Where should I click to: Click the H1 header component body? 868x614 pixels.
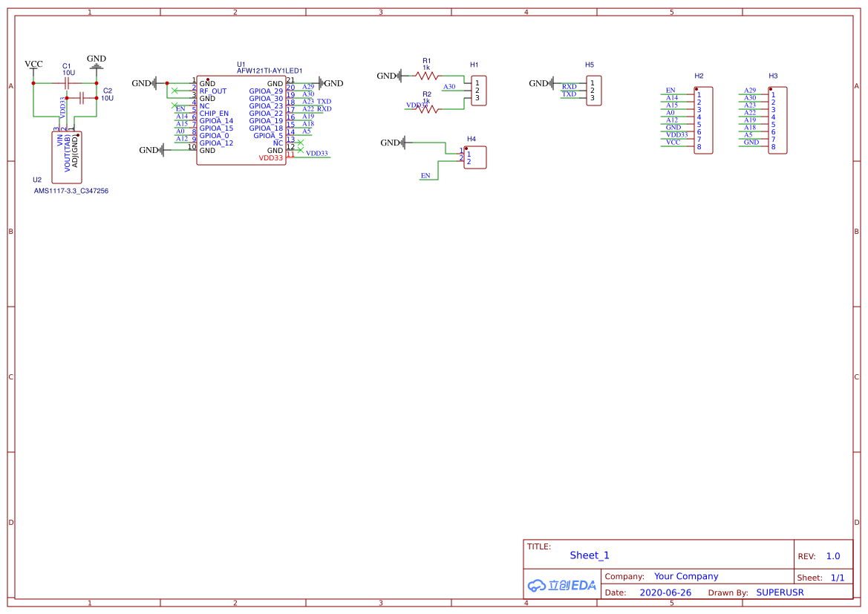(x=478, y=91)
